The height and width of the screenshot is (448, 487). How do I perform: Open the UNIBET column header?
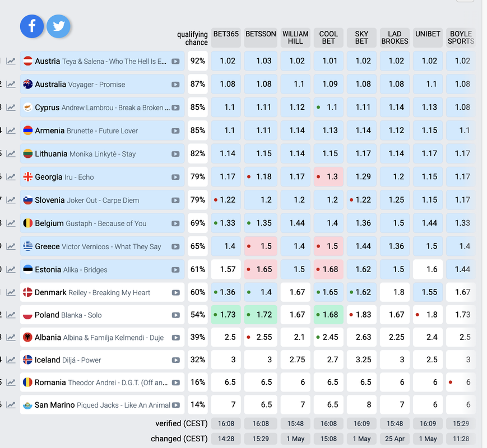[428, 38]
